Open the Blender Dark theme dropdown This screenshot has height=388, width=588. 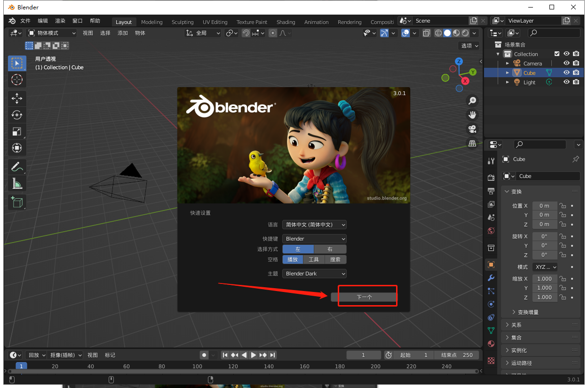click(314, 274)
